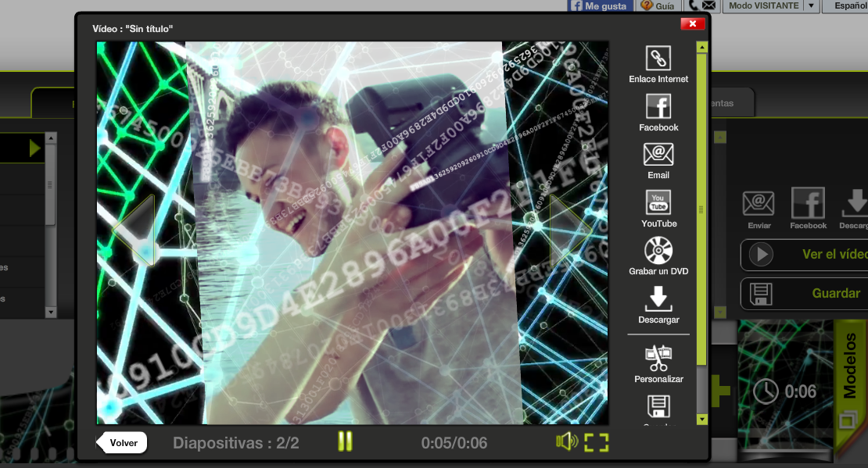
Task: Open Personalizar scissors tool
Action: tap(658, 358)
